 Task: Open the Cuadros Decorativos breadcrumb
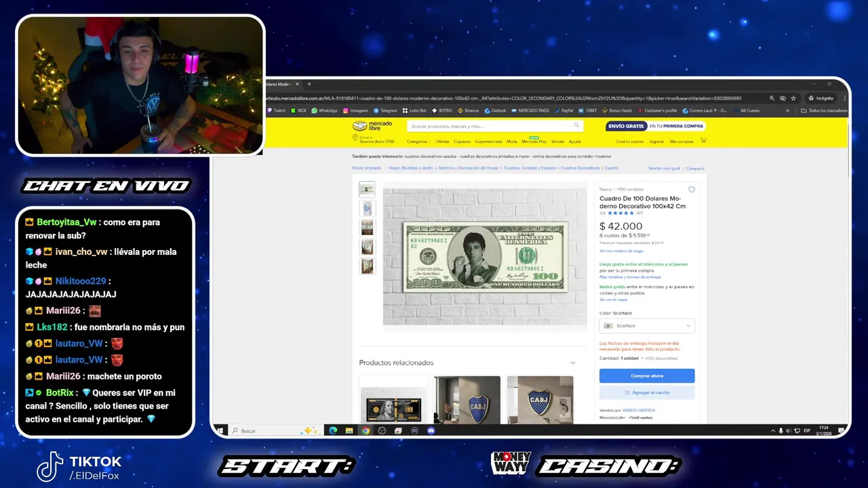pyautogui.click(x=580, y=167)
